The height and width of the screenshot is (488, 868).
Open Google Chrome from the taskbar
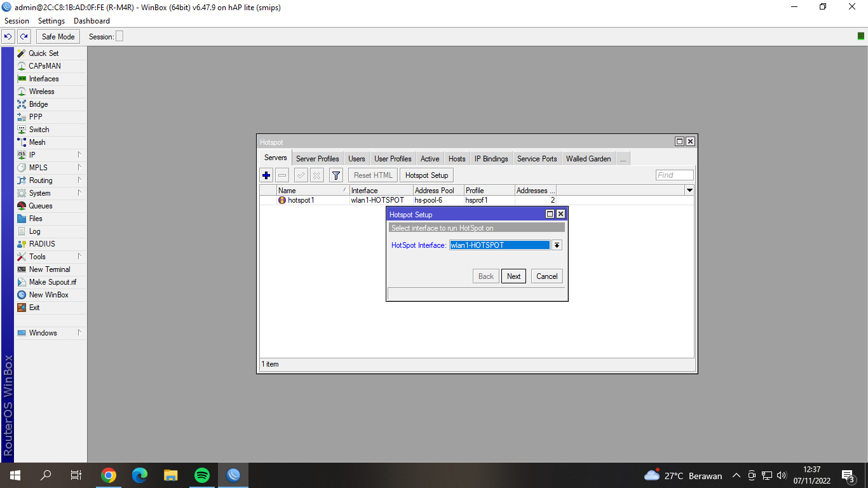[x=109, y=475]
